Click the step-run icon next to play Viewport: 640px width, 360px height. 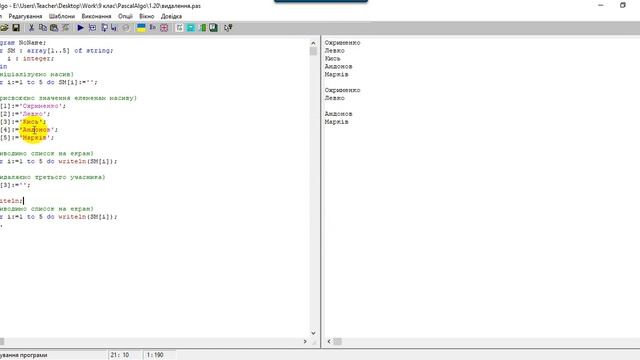[92, 28]
